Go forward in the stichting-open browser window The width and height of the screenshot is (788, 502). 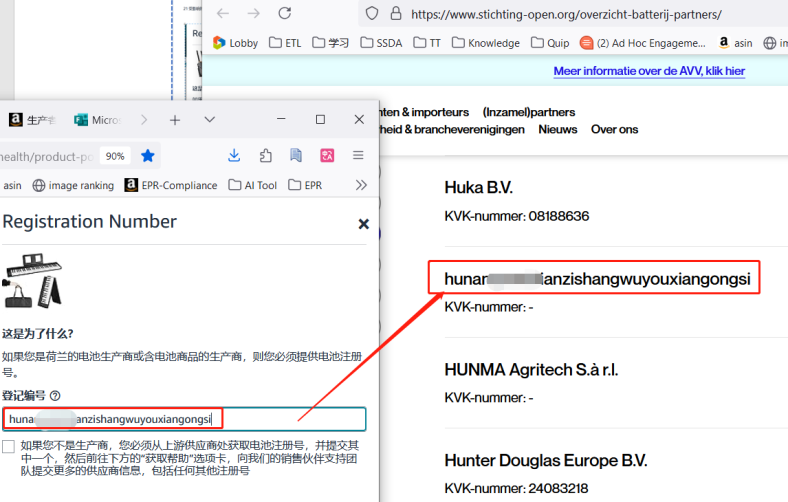coord(254,14)
